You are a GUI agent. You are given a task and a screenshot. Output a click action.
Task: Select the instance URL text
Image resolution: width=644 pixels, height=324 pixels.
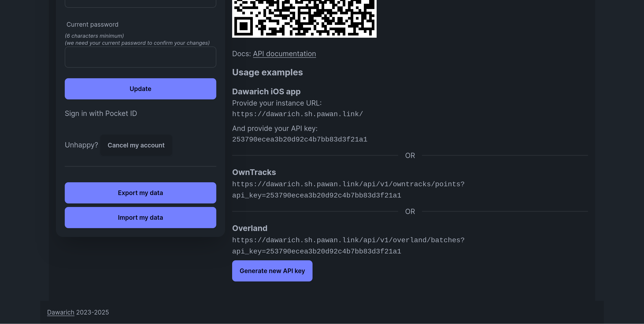[297, 114]
